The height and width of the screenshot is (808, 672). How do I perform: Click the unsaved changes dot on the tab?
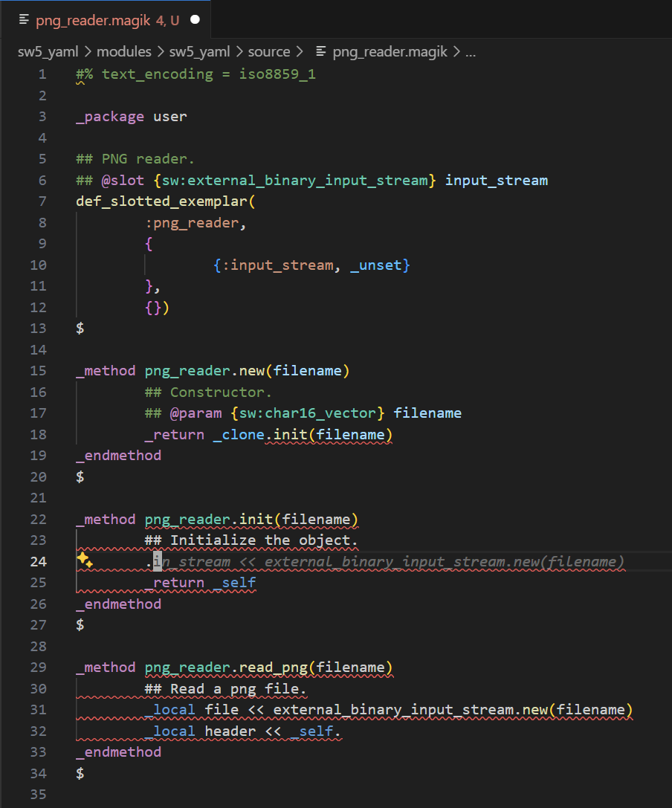(196, 20)
